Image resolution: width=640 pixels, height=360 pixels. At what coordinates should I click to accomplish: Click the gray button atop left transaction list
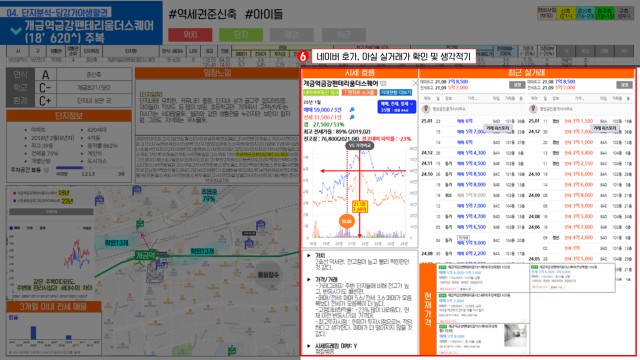[517, 85]
